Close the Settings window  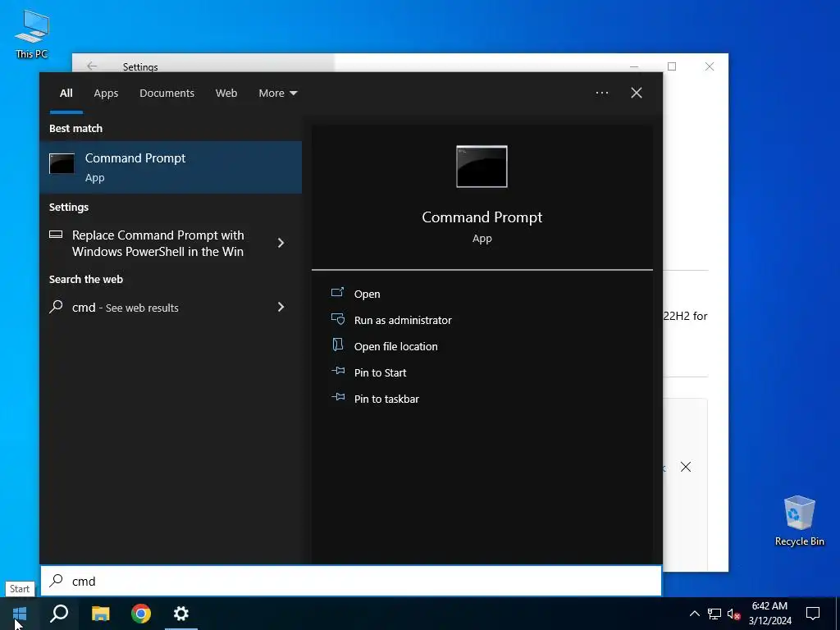click(710, 66)
